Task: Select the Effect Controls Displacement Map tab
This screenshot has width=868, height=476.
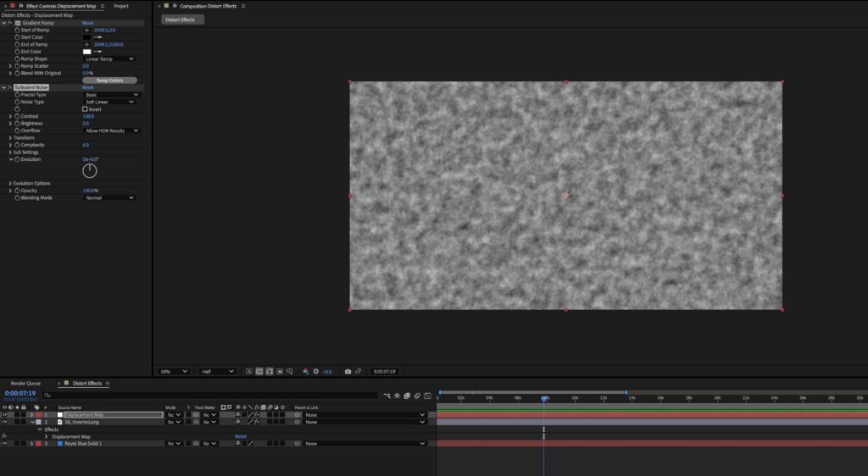Action: pyautogui.click(x=61, y=6)
